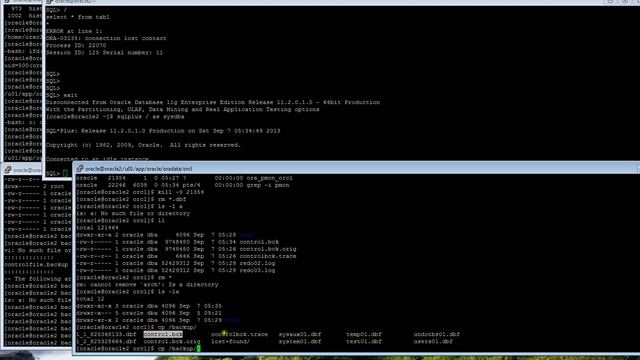Click the 'rm *.dbf' command line
Screen dimensions: 640x360
pyautogui.click(x=131, y=199)
